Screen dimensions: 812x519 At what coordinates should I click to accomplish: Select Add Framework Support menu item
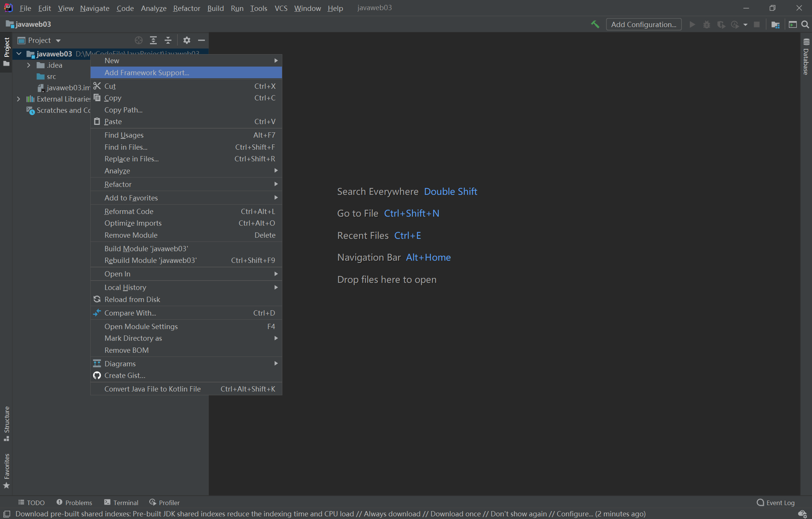tap(147, 73)
